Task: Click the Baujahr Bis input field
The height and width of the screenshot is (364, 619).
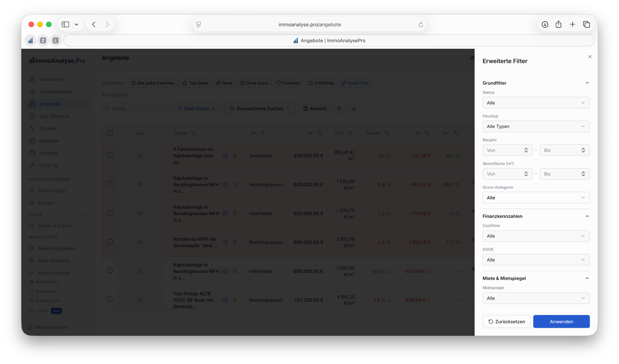Action: (x=565, y=150)
